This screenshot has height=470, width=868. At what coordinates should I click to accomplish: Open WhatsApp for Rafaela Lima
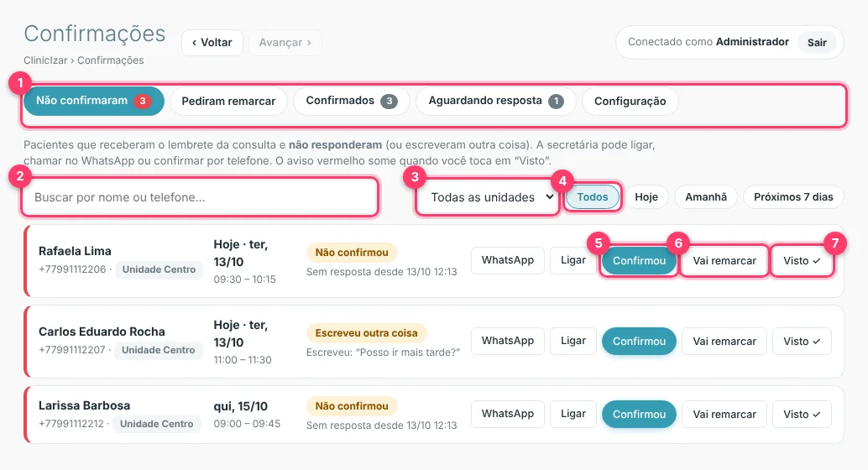pyautogui.click(x=508, y=260)
